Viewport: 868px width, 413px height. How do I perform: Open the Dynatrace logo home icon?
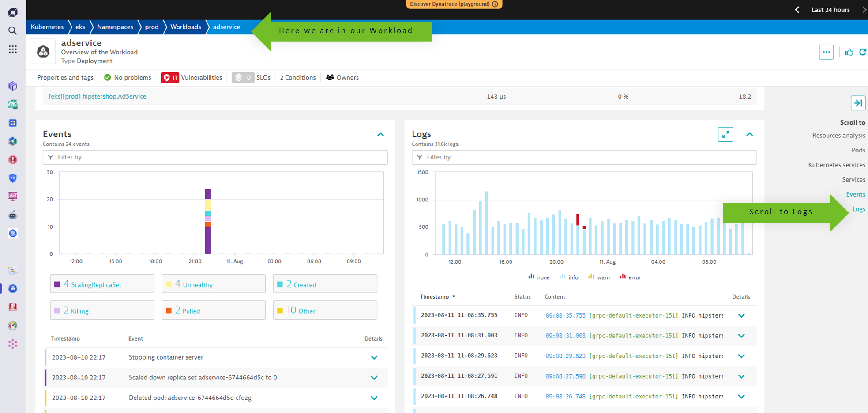pyautogui.click(x=13, y=12)
